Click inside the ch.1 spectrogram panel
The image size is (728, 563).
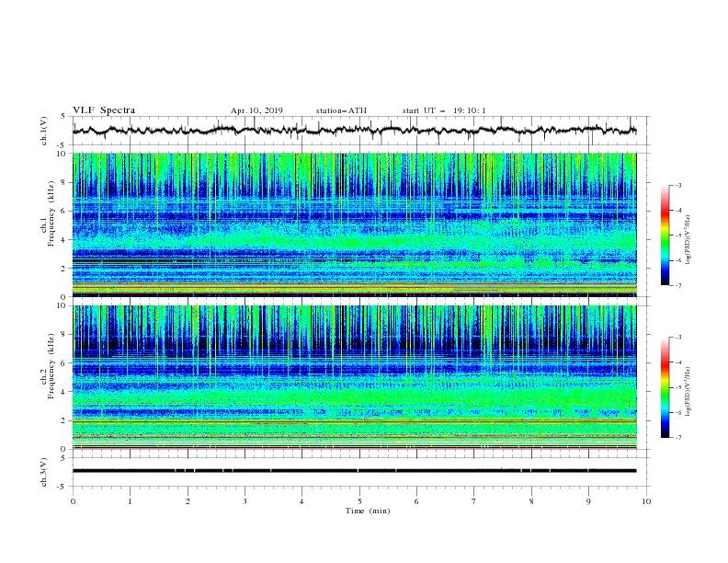(x=354, y=224)
